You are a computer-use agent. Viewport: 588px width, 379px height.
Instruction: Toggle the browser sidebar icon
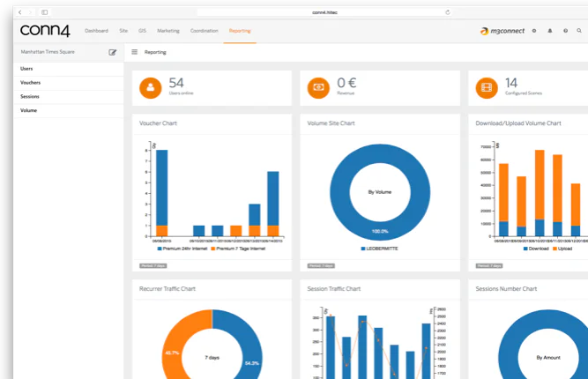click(x=45, y=12)
